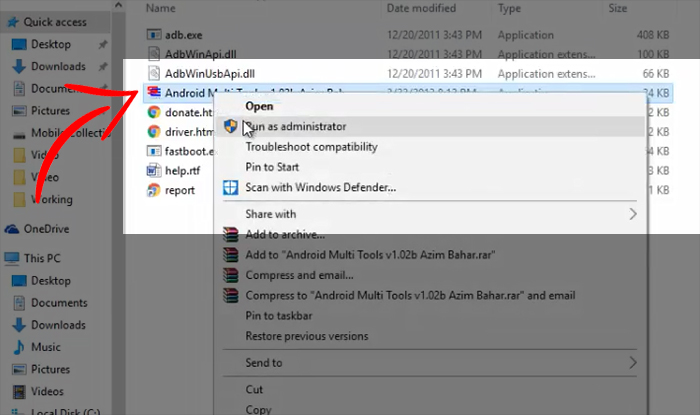Click Pictures icon under This PC
The image size is (700, 415).
tap(19, 369)
